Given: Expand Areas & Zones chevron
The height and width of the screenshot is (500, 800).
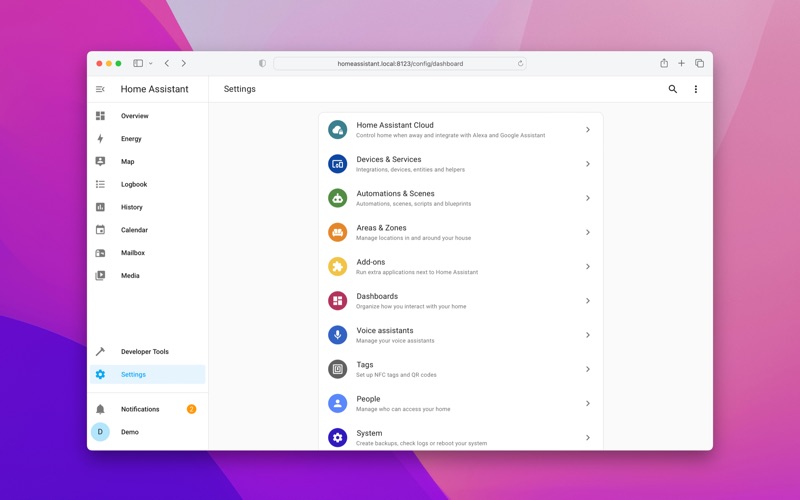Looking at the screenshot, I should coord(588,232).
